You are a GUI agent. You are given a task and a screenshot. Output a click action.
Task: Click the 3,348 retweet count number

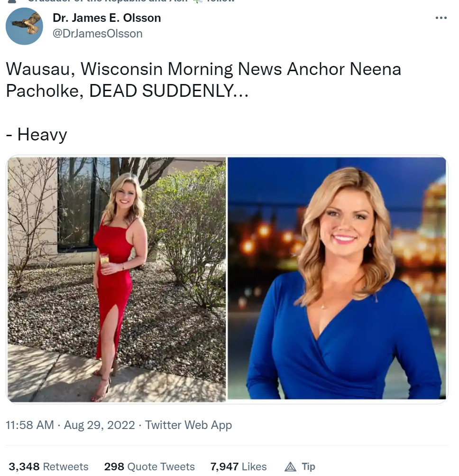(24, 467)
